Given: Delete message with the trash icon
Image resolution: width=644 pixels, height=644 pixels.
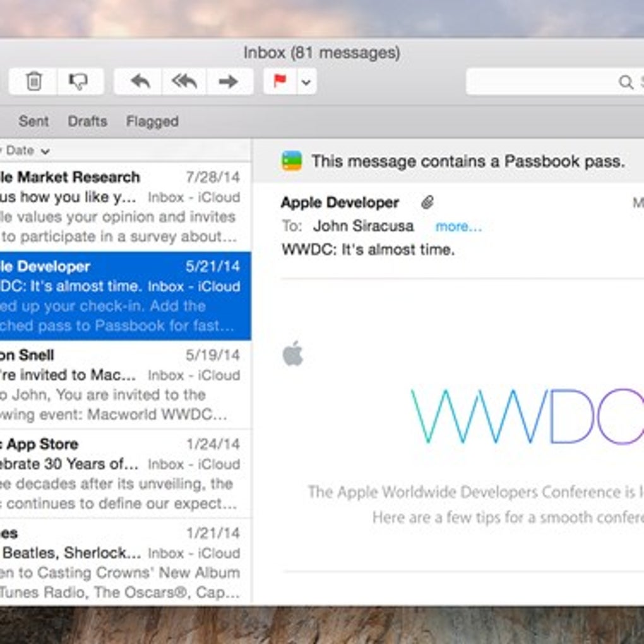Looking at the screenshot, I should pos(33,81).
